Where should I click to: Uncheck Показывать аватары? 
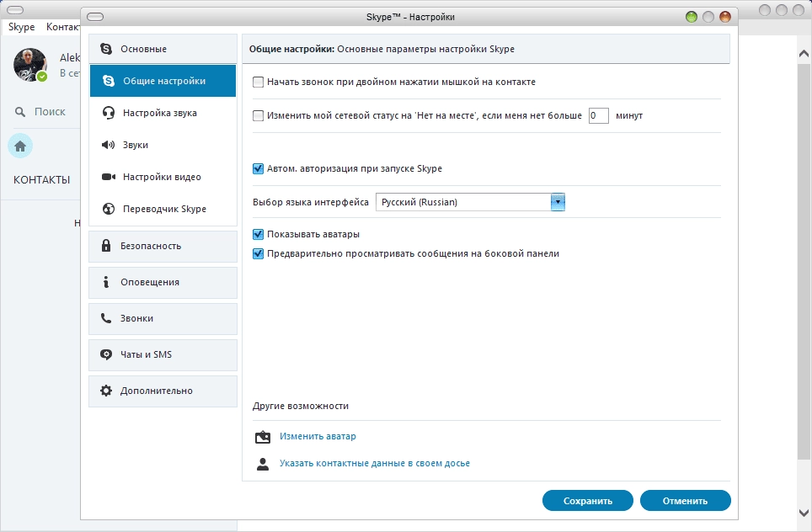tap(258, 234)
